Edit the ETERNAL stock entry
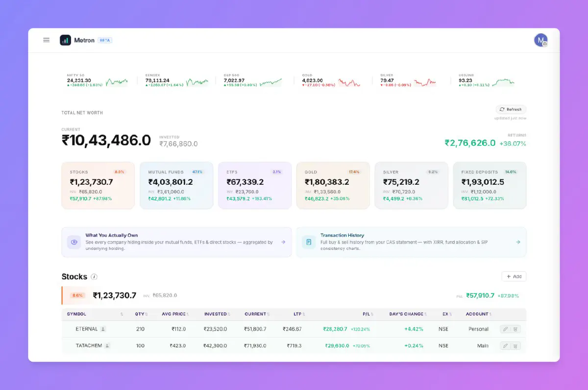Viewport: 588px width, 390px height. pyautogui.click(x=505, y=329)
